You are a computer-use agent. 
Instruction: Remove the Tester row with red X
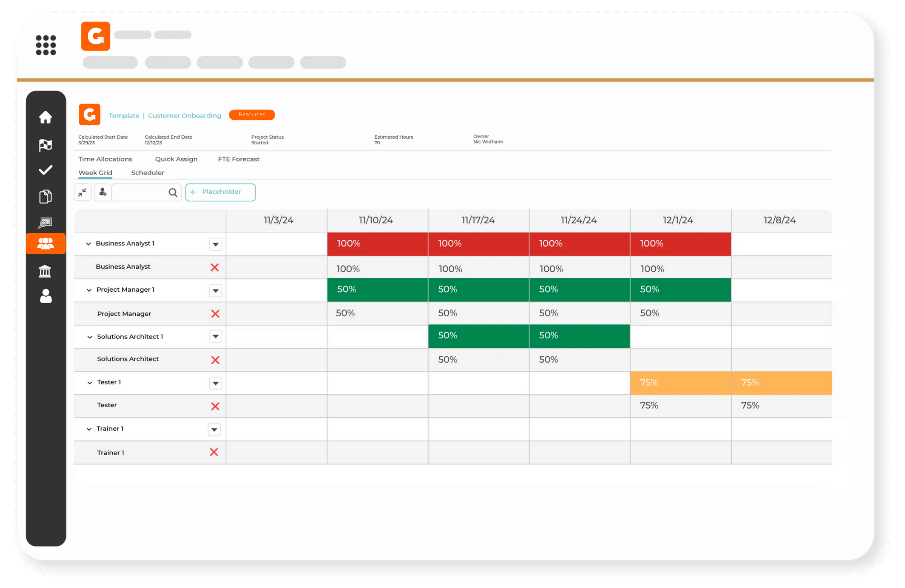pyautogui.click(x=215, y=406)
